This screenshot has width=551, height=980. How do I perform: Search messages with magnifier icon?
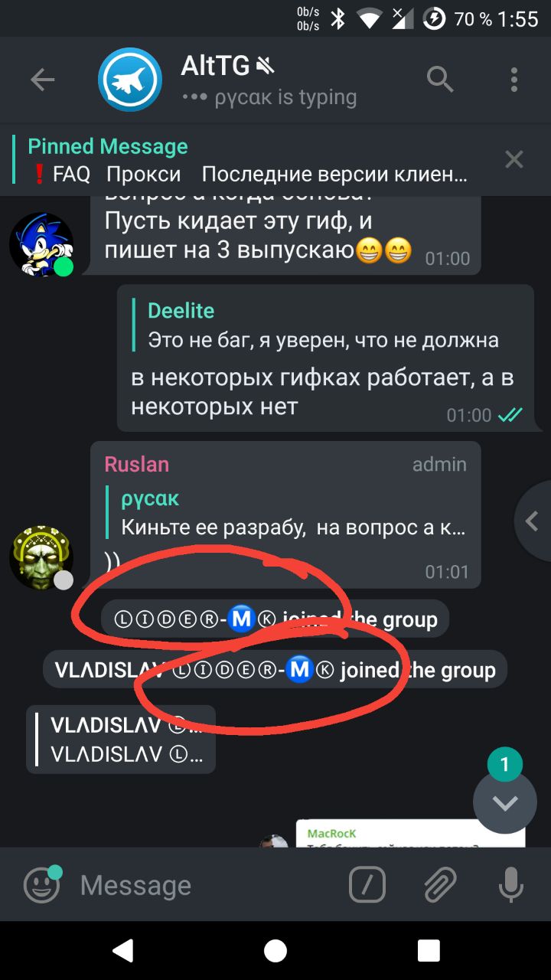click(440, 80)
